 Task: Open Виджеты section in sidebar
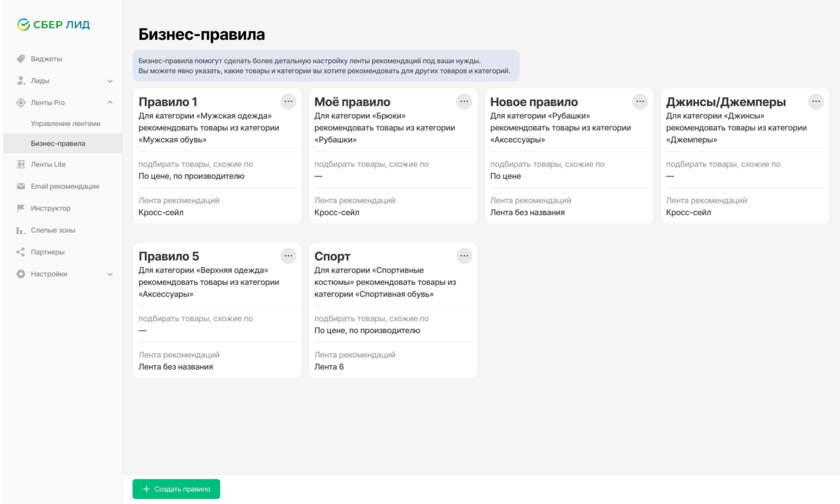(x=46, y=59)
